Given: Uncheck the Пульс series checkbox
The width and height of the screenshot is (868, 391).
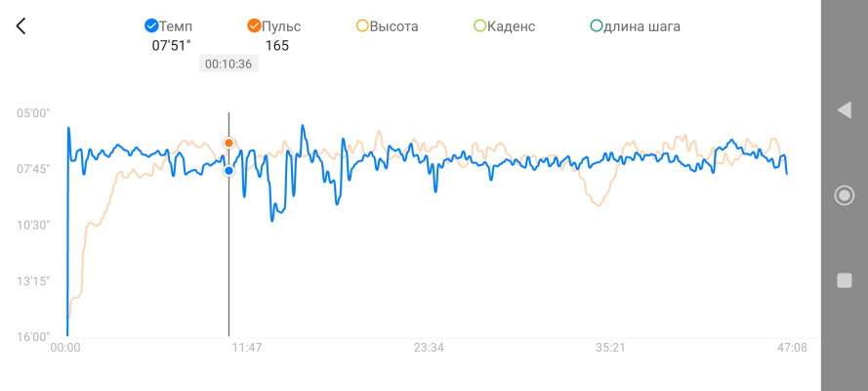Looking at the screenshot, I should click(x=255, y=26).
